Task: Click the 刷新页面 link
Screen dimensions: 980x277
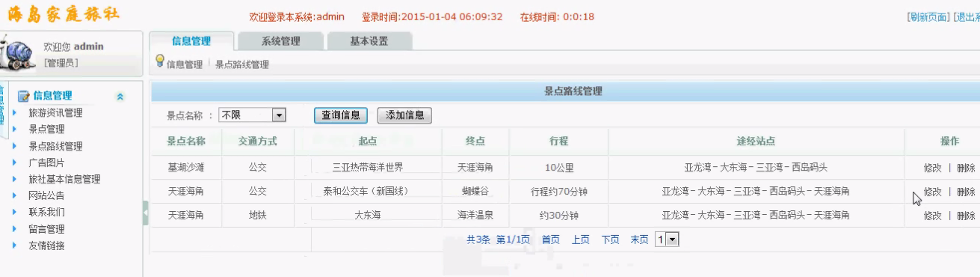Action: click(928, 16)
